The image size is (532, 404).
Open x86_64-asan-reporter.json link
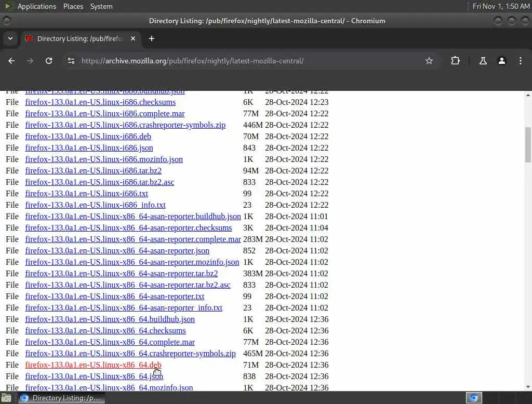pos(117,251)
